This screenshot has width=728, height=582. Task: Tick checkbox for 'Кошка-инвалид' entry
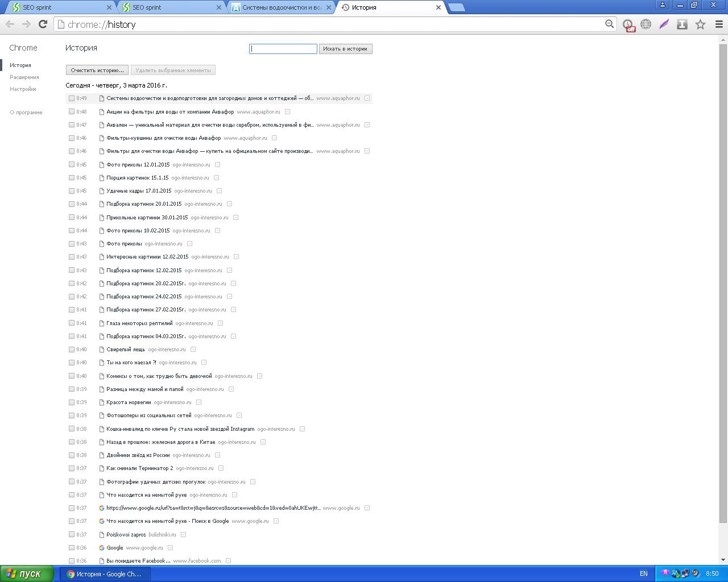pyautogui.click(x=72, y=429)
